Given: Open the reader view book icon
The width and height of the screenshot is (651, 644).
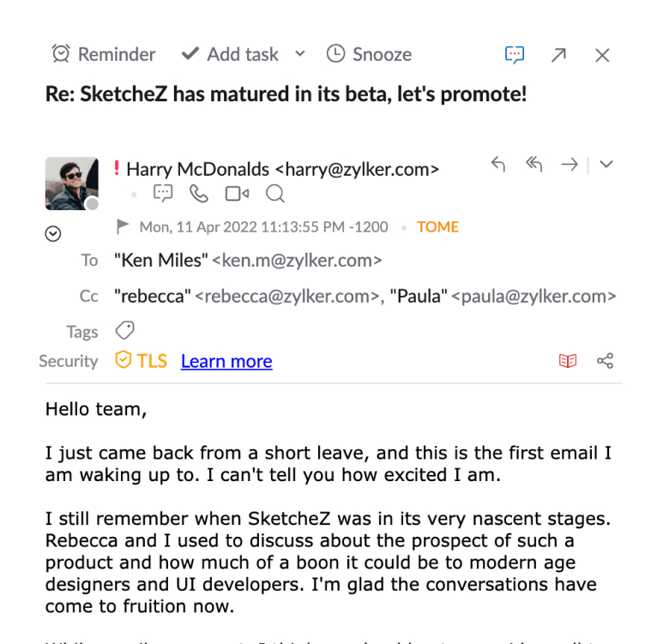Looking at the screenshot, I should [568, 361].
